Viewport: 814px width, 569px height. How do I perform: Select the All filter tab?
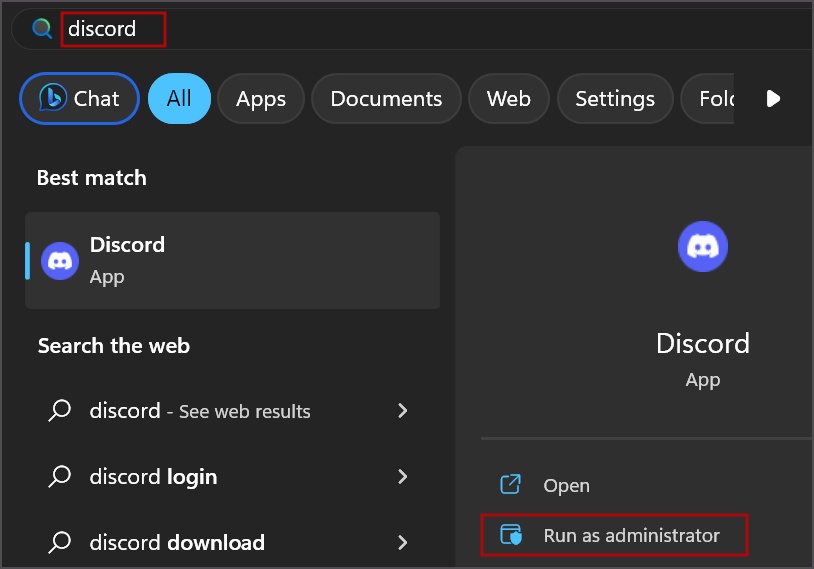click(179, 99)
